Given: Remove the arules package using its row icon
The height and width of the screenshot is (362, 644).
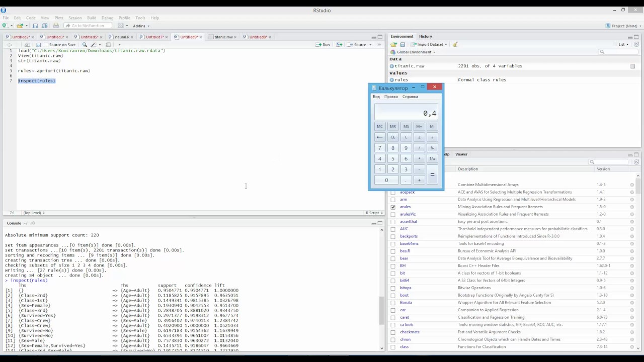Looking at the screenshot, I should 632,207.
